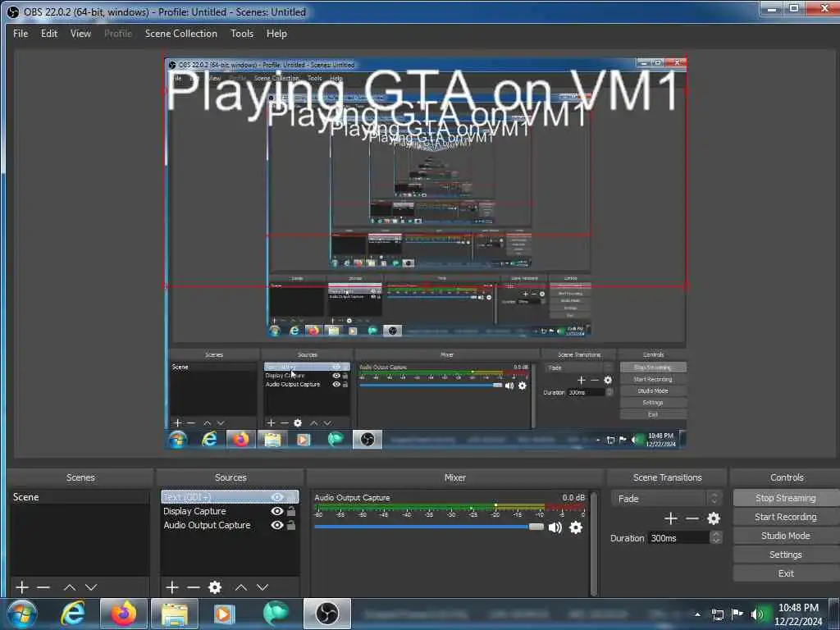The image size is (840, 630).
Task: Click the Mixer panel vertical scrollbar
Action: [x=593, y=542]
